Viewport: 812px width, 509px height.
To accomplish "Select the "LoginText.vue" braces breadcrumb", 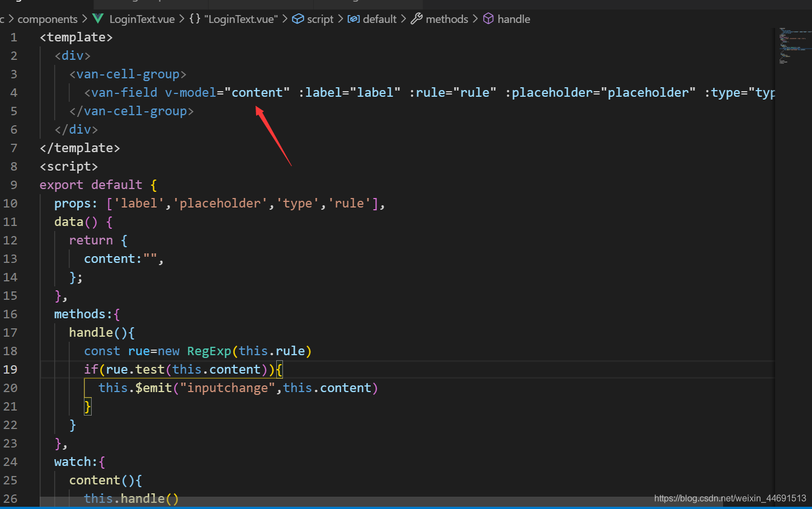I will (x=241, y=19).
